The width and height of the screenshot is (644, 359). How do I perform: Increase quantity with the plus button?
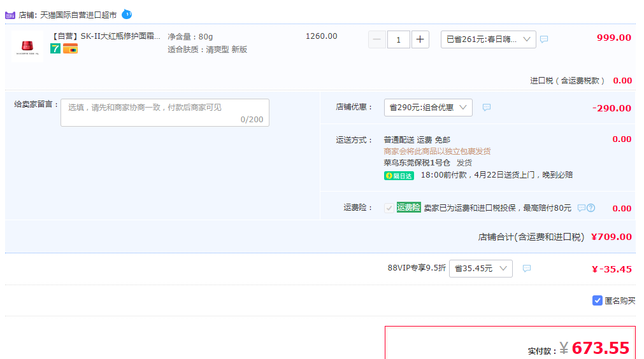click(x=420, y=39)
